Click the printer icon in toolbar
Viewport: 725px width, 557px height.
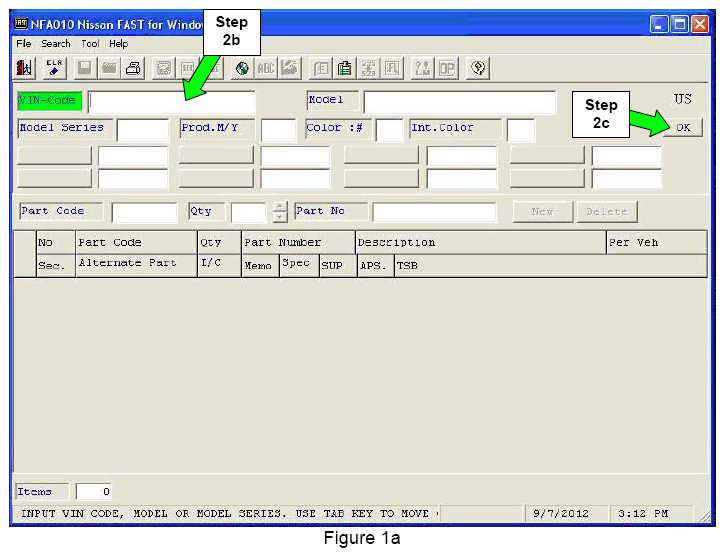click(x=133, y=68)
